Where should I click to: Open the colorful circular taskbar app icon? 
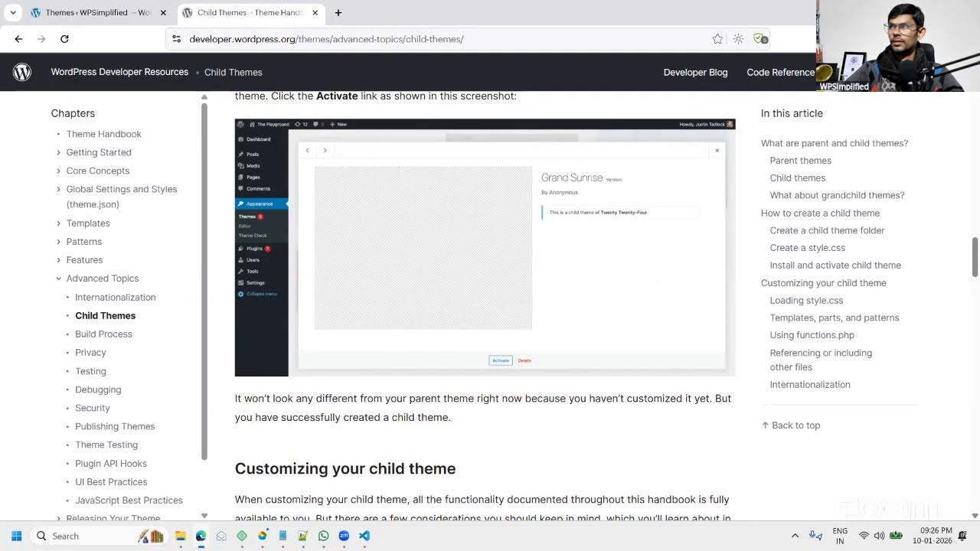point(263,536)
